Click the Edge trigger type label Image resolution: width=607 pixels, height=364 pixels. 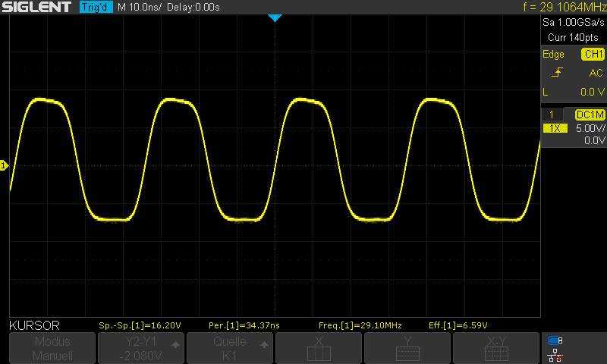pyautogui.click(x=553, y=55)
